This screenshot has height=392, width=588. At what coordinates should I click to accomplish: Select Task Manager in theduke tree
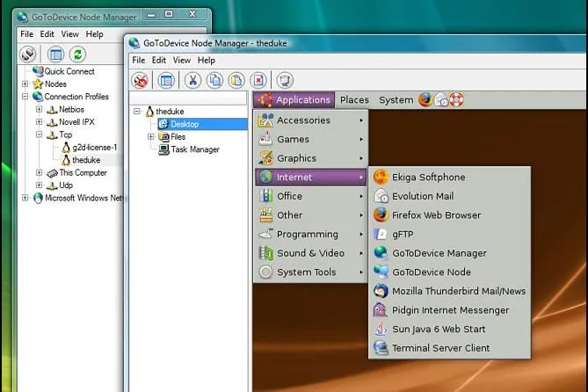(x=189, y=149)
